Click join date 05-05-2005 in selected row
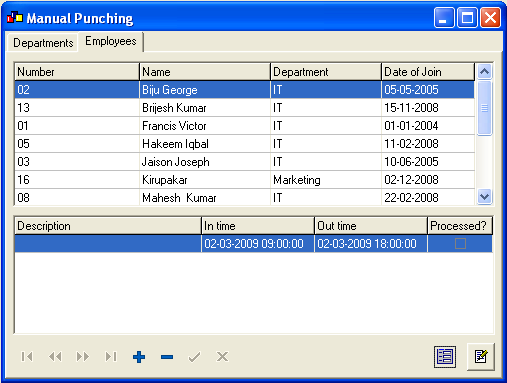This screenshot has height=383, width=507. (x=428, y=90)
